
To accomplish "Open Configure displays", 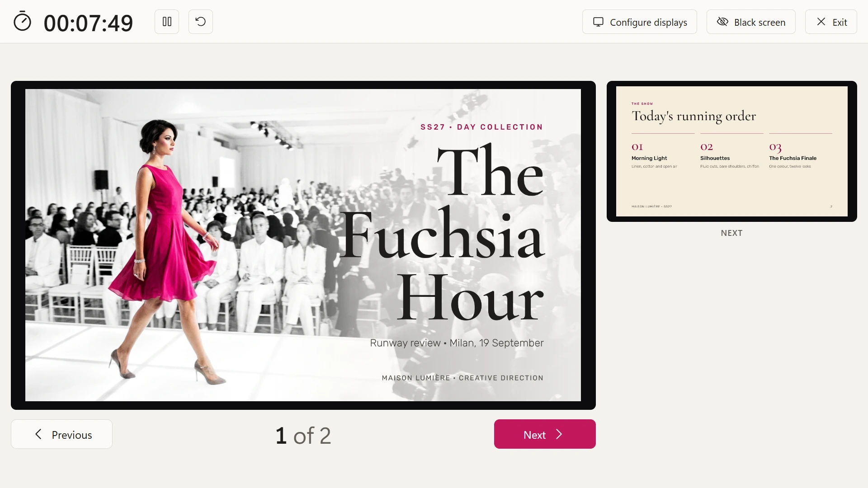I will coord(640,22).
